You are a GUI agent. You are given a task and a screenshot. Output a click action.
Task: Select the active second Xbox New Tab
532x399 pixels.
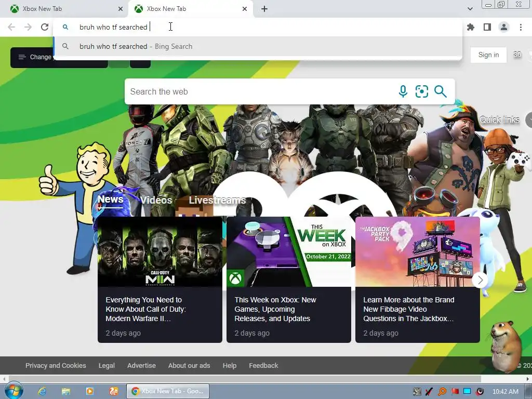click(190, 9)
